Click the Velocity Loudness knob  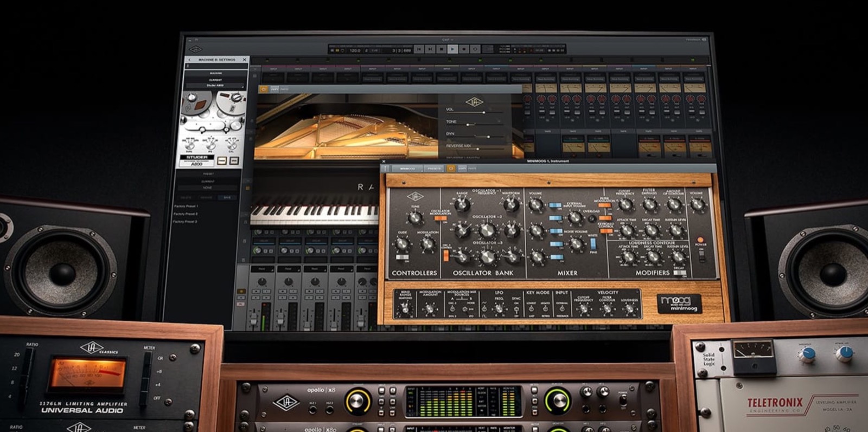coord(630,310)
